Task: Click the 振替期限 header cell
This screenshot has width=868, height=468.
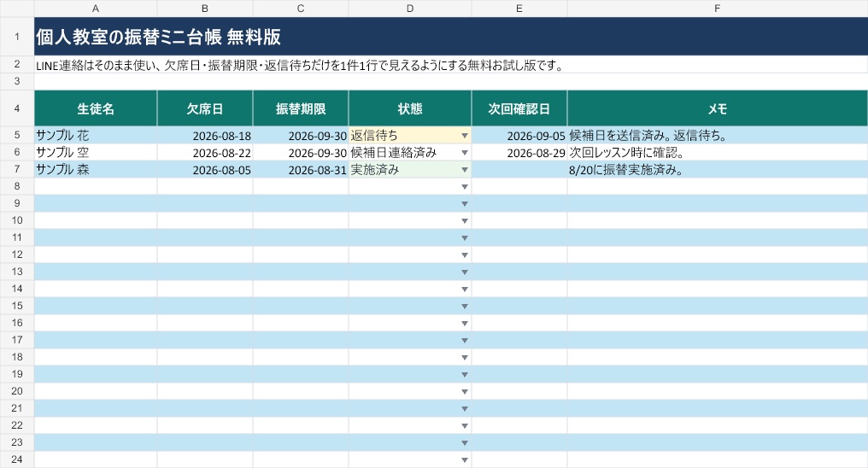Action: click(x=301, y=108)
